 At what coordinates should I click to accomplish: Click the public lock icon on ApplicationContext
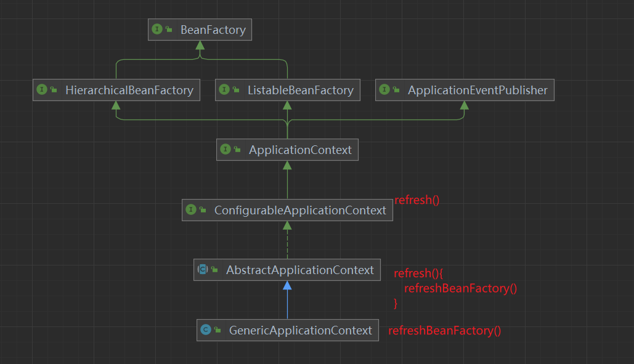pos(237,150)
